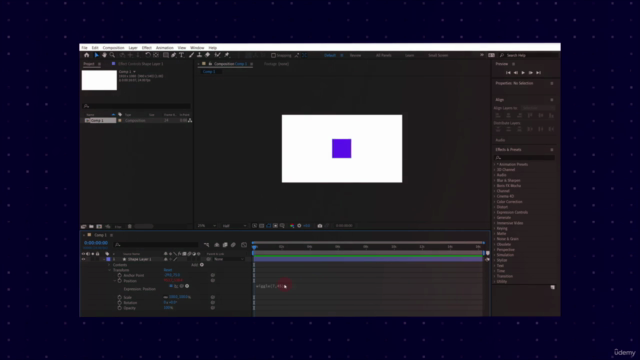Screen dimensions: 640x360
Task: Open the Effect menu
Action: tap(147, 48)
